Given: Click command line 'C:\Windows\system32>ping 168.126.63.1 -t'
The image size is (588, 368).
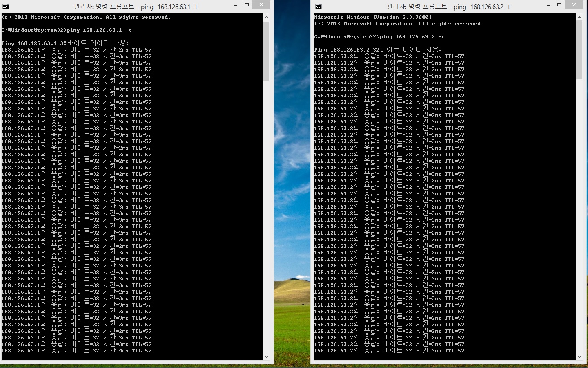Looking at the screenshot, I should pos(67,30).
